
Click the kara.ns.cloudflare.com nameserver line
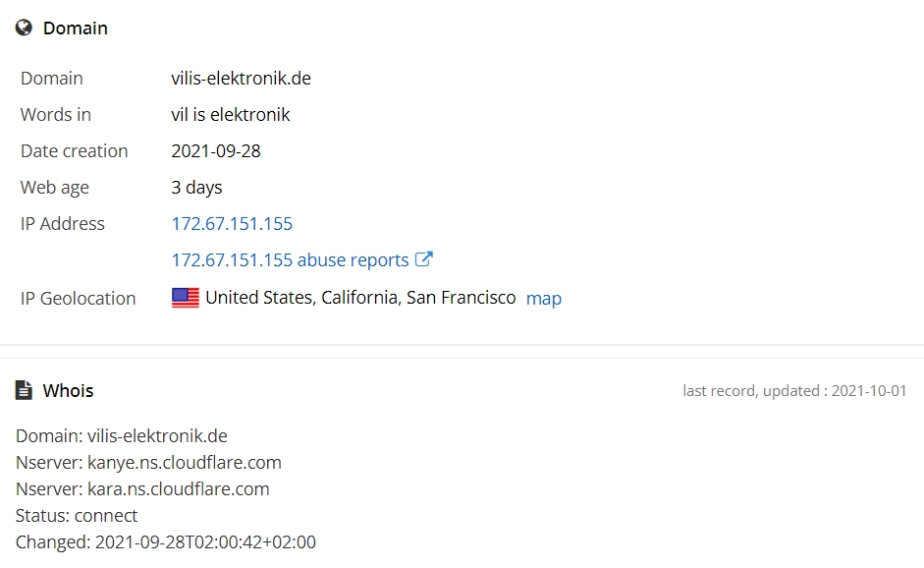pos(142,489)
